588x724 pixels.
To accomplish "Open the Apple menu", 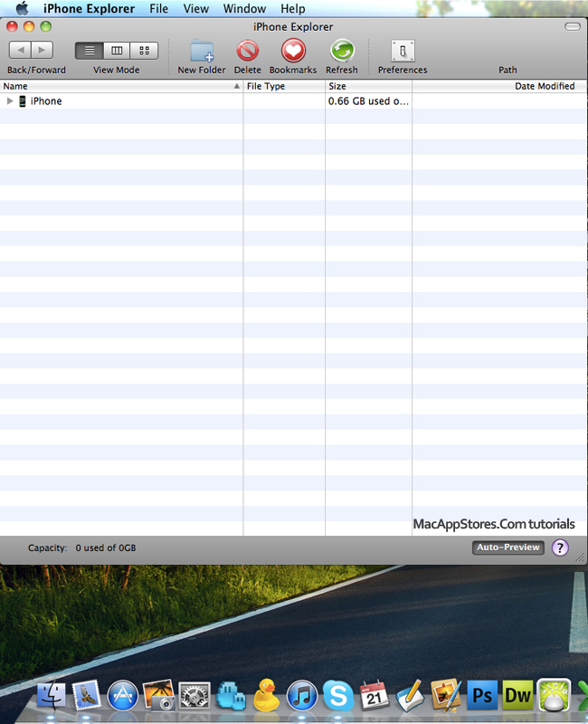I will coord(22,8).
